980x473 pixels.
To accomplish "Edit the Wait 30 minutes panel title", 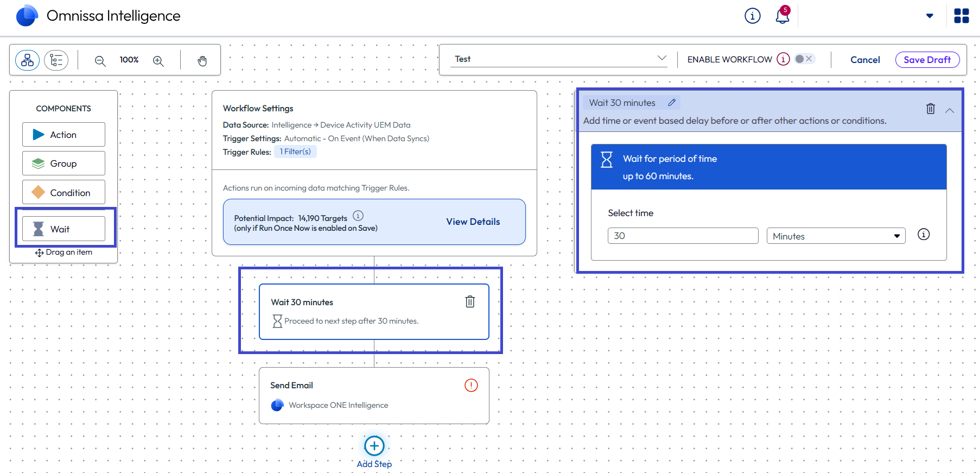I will [x=672, y=102].
